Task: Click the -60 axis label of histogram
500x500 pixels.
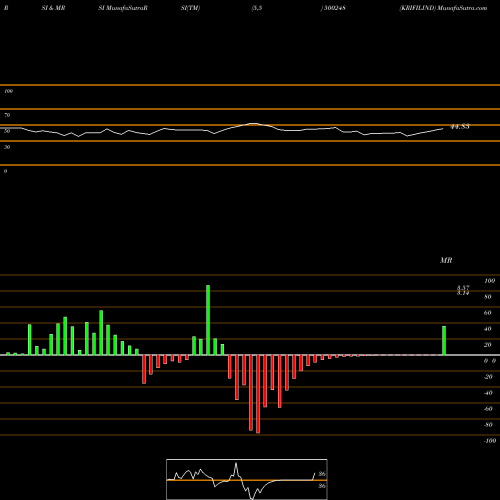Action: click(x=488, y=409)
